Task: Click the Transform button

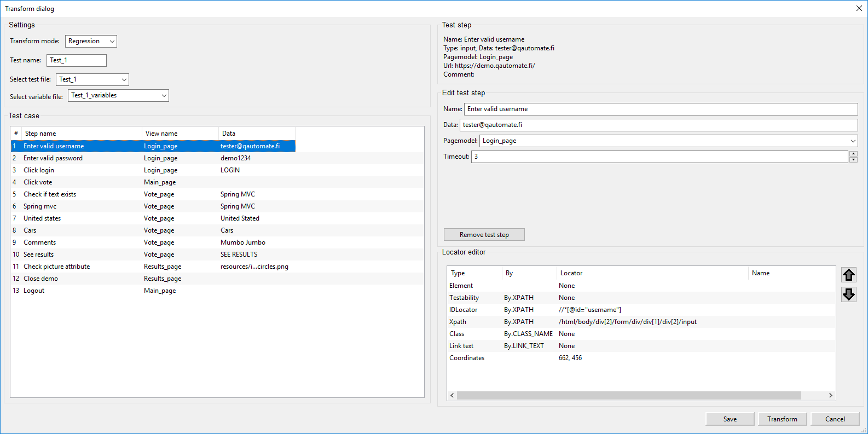Action: 782,419
